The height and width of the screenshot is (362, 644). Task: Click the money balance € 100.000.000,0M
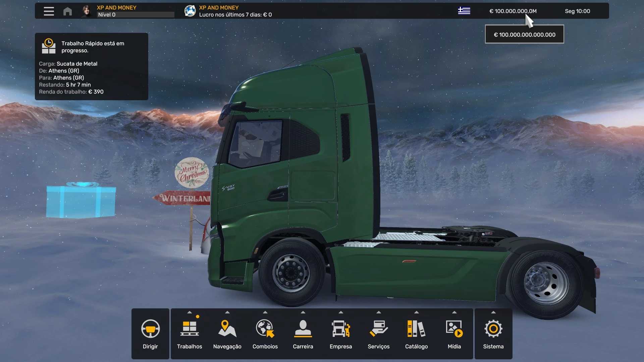[x=513, y=11]
